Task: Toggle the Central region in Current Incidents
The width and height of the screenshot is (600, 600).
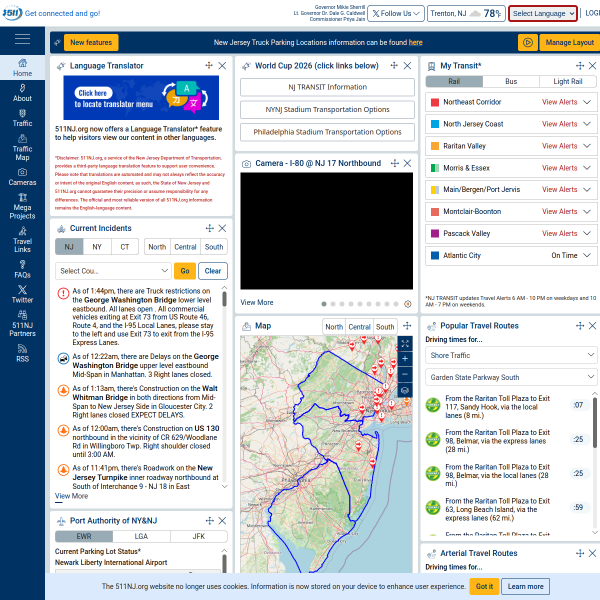Action: (x=185, y=247)
